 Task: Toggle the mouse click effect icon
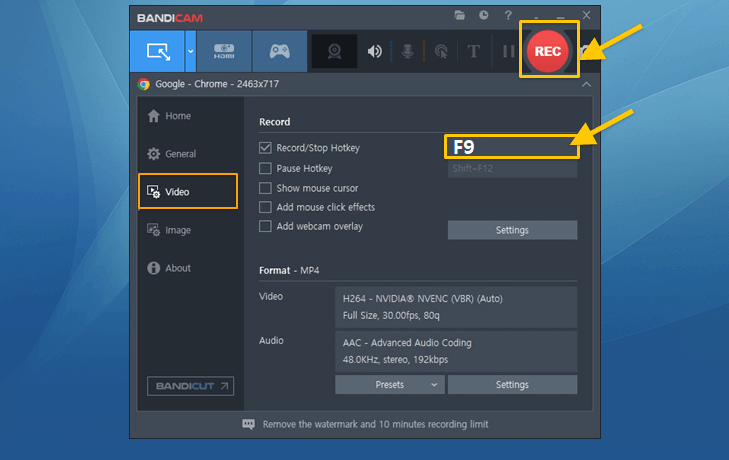[441, 51]
